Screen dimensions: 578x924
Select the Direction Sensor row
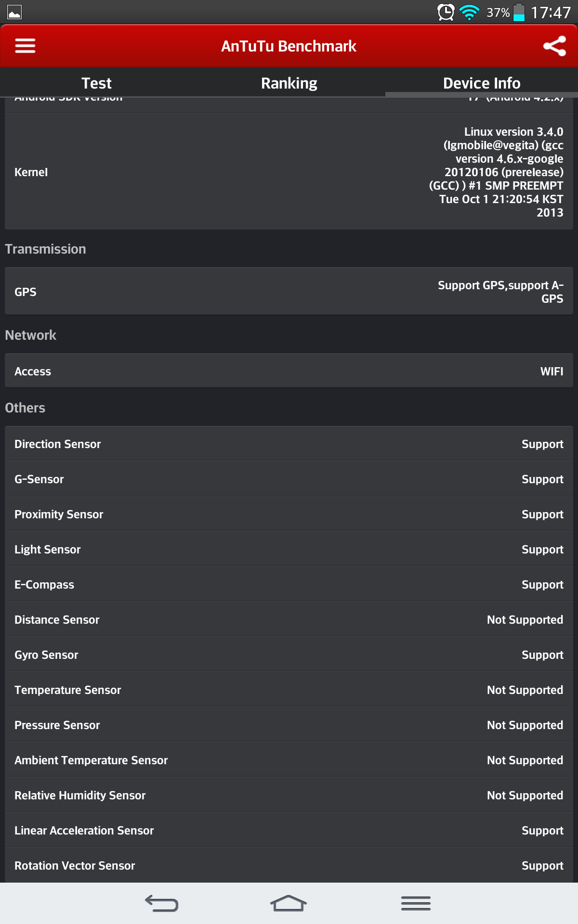click(289, 444)
